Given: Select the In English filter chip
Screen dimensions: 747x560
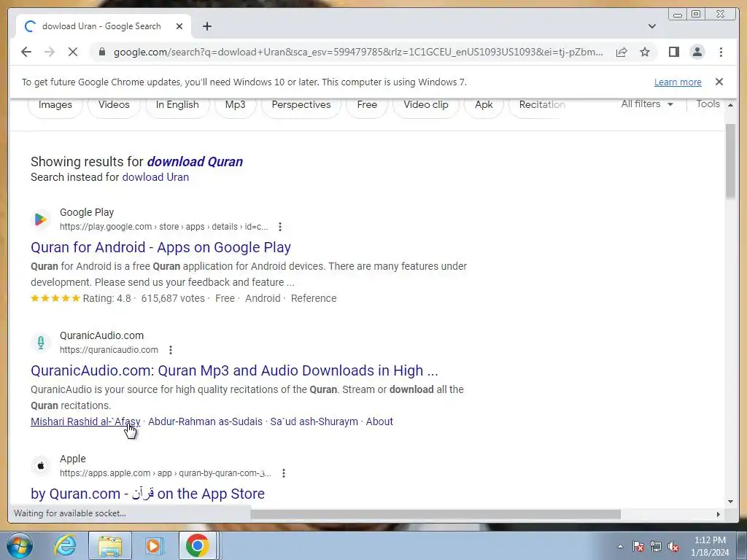Looking at the screenshot, I should point(177,105).
